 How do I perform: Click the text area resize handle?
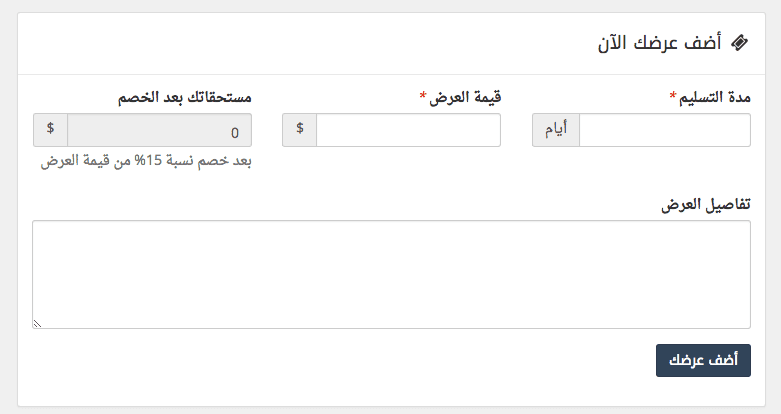(38, 323)
